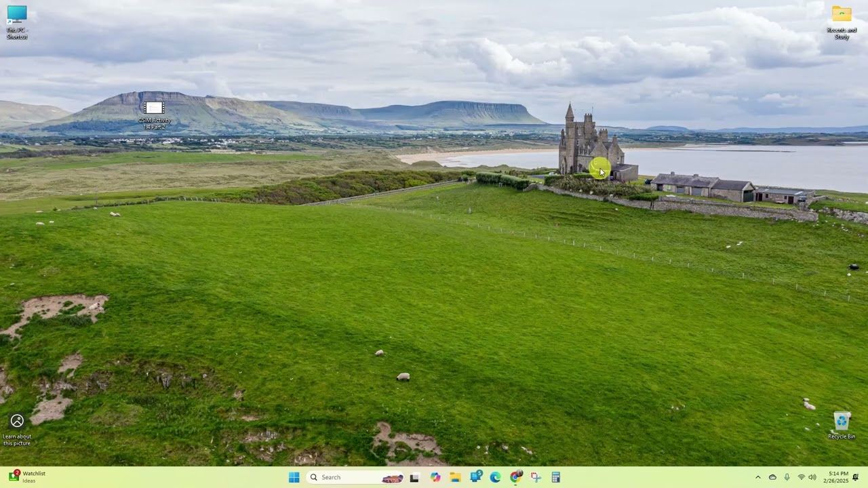Click the microphone tray icon
Viewport: 868px width, 488px height.
pos(787,477)
